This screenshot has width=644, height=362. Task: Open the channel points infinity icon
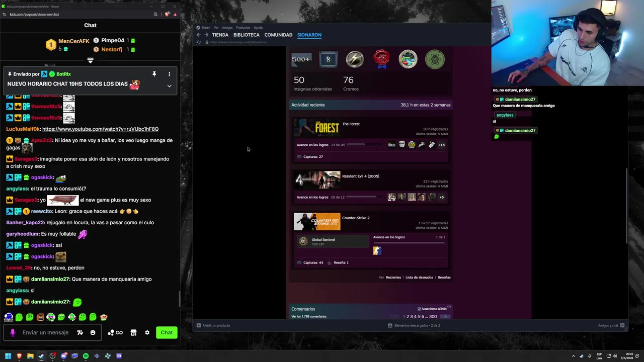pos(116,332)
